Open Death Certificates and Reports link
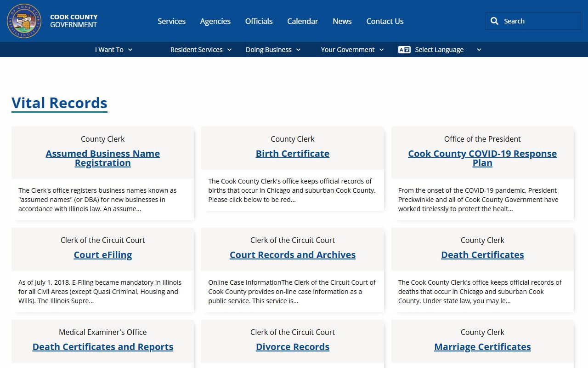The image size is (588, 368). click(103, 347)
